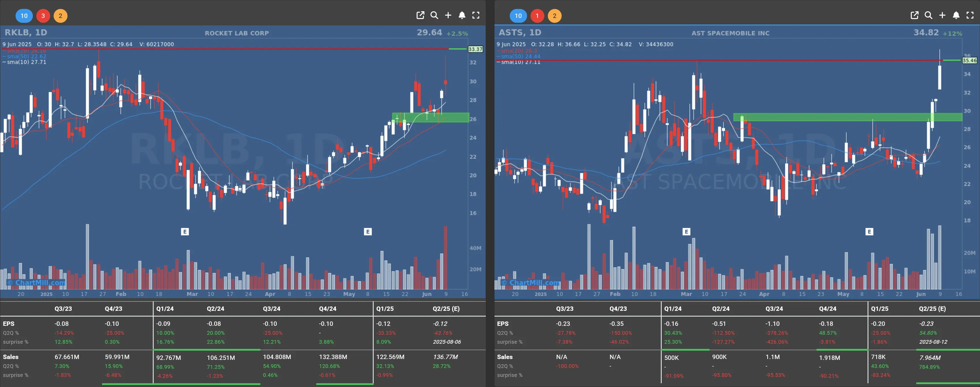
Task: Click blue badge 10 on ASTS panel
Action: point(518,16)
